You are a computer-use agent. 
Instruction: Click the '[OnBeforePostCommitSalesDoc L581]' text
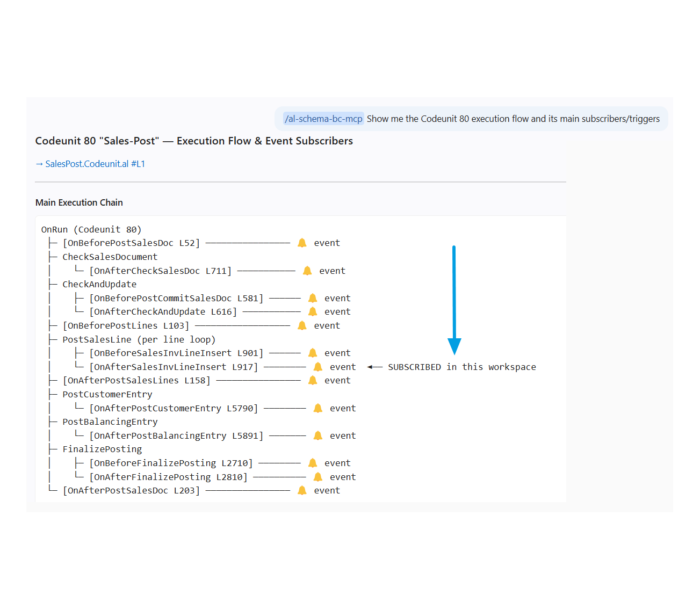(176, 298)
